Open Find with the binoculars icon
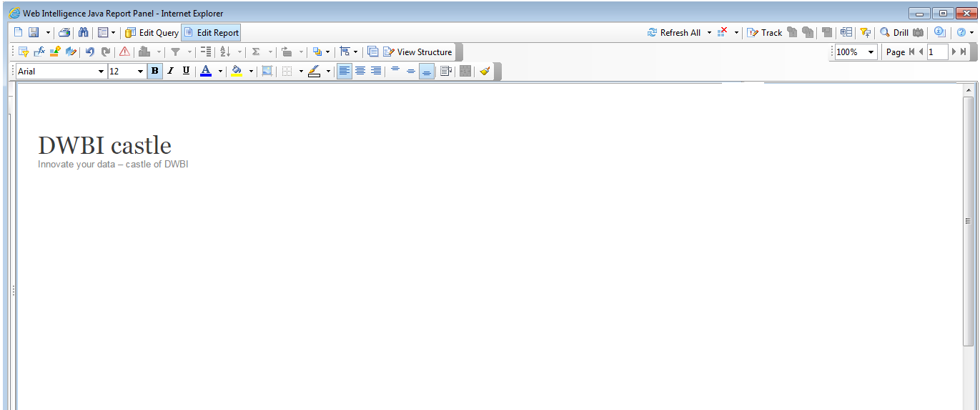 (x=83, y=33)
